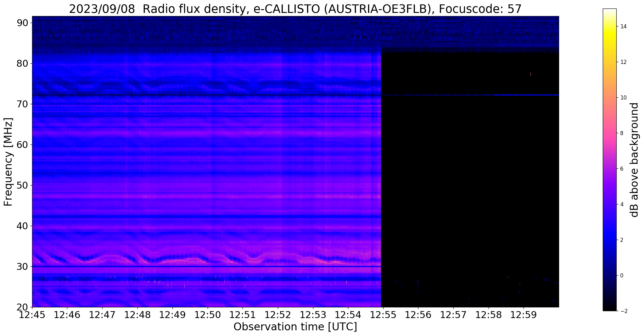Click the 'dB above background' colorbar label
644x336 pixels.
coord(635,160)
